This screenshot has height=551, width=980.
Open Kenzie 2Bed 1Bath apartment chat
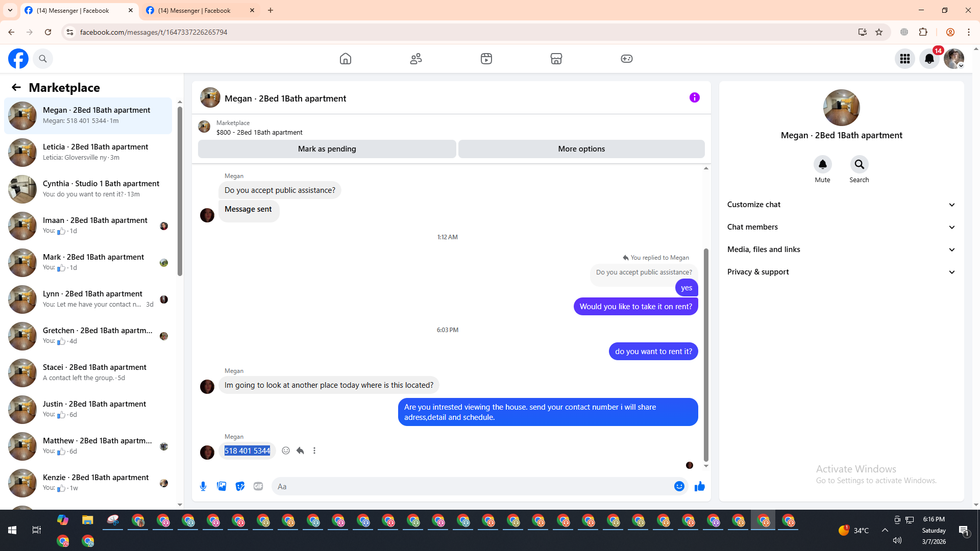click(88, 483)
